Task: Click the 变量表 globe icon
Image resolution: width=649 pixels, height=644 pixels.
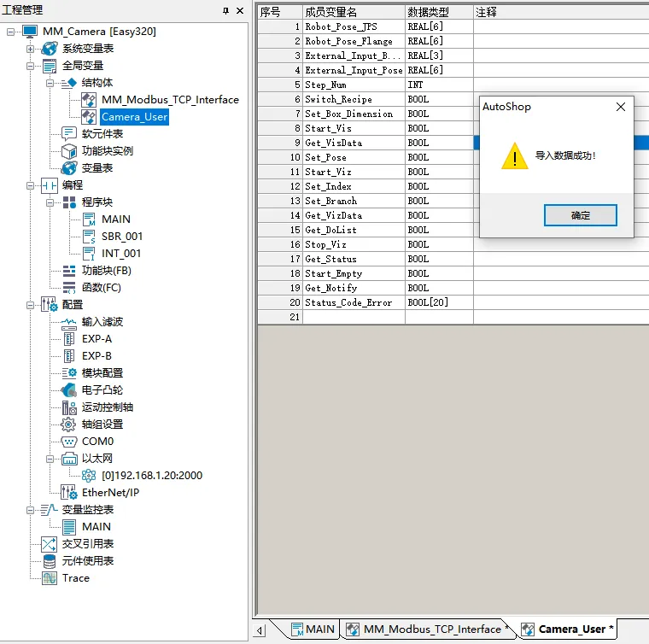Action: (x=68, y=168)
